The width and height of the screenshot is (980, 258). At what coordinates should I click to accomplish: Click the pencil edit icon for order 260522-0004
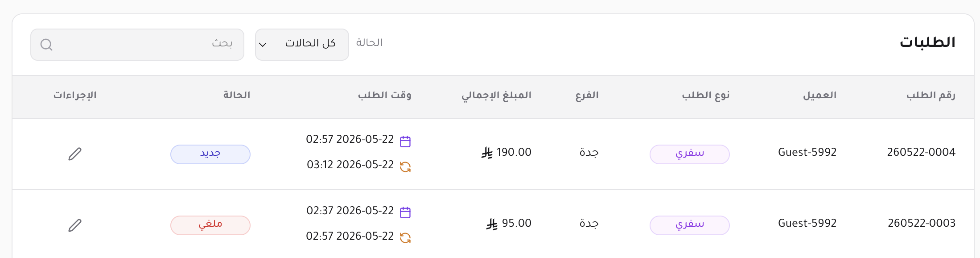[75, 154]
